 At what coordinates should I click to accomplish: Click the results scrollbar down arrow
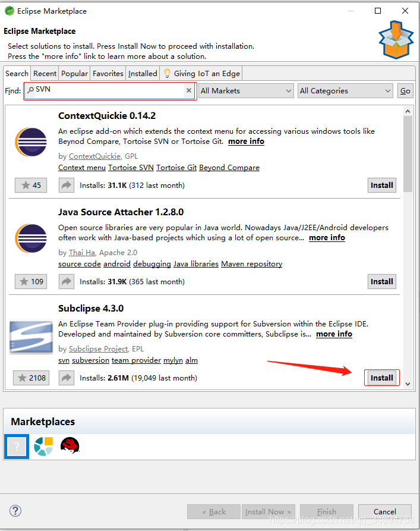tap(408, 384)
